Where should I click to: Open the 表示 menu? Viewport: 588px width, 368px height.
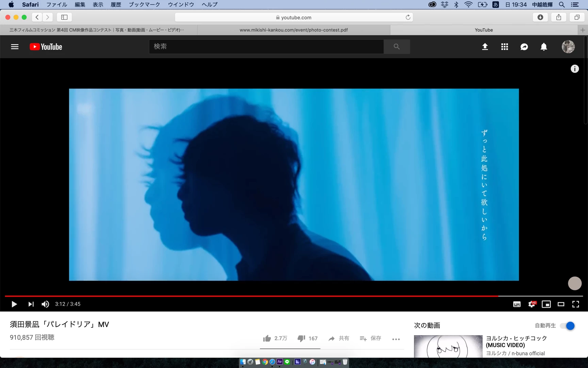pyautogui.click(x=98, y=4)
